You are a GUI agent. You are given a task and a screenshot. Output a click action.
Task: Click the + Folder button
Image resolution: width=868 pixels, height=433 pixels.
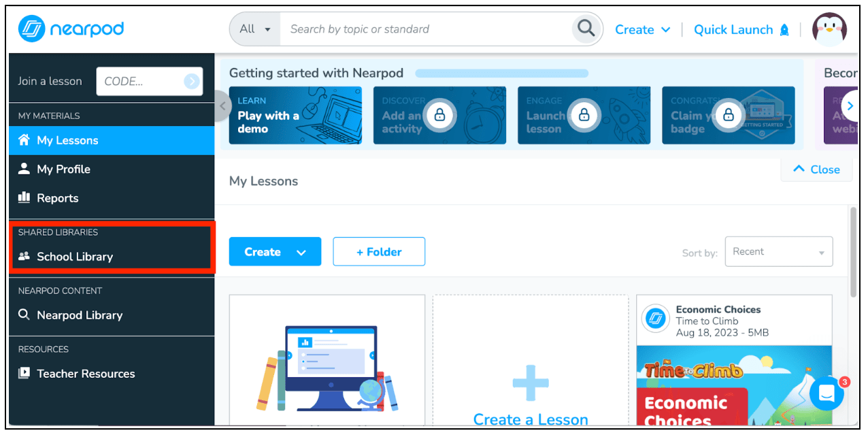point(379,252)
